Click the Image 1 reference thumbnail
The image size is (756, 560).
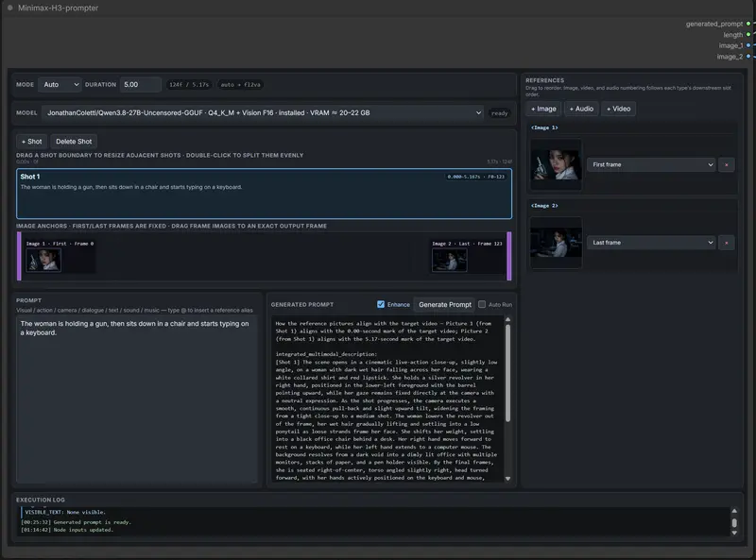[x=556, y=164]
